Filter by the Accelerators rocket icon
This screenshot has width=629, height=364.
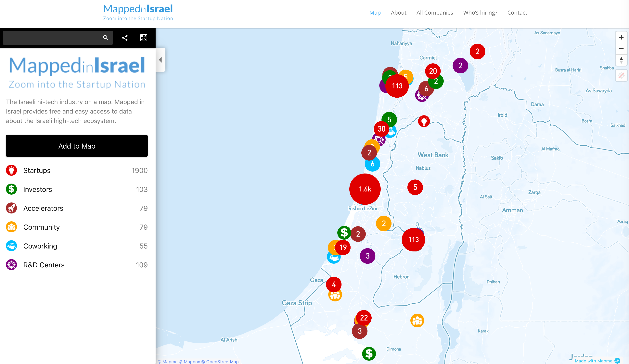pos(11,208)
